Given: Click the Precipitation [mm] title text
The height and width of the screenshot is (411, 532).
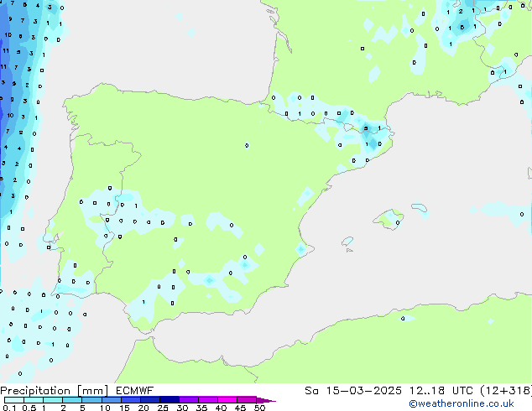Looking at the screenshot, I should coord(54,391).
